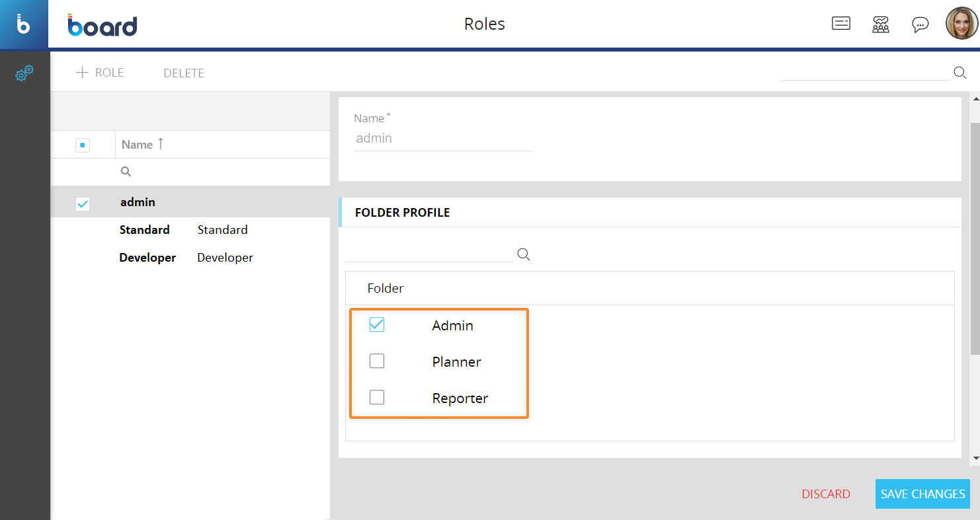Toggle the select-all roles checkbox
This screenshot has height=520, width=980.
[83, 145]
